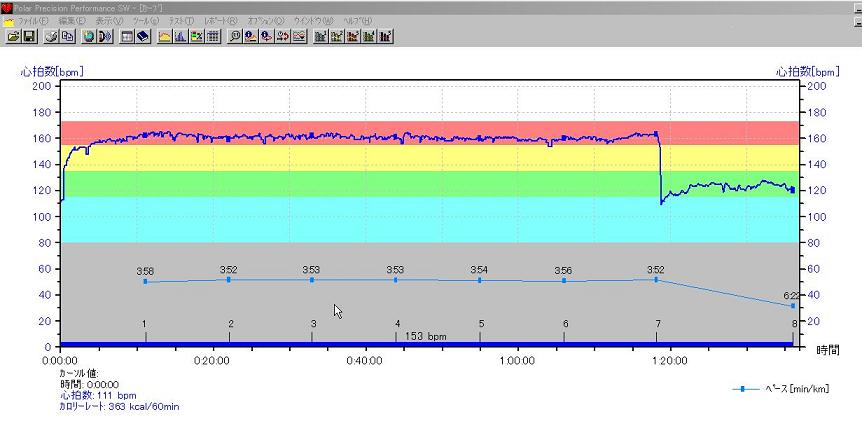The height and width of the screenshot is (426, 862).
Task: Click the 153 bpm average label
Action: click(426, 336)
